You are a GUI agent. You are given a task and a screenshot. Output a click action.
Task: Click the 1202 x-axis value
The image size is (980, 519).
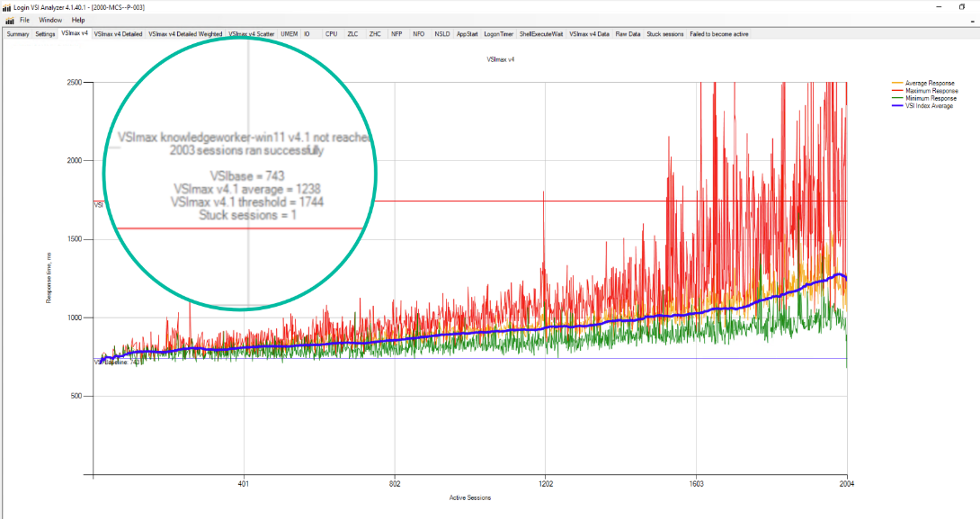pyautogui.click(x=546, y=483)
